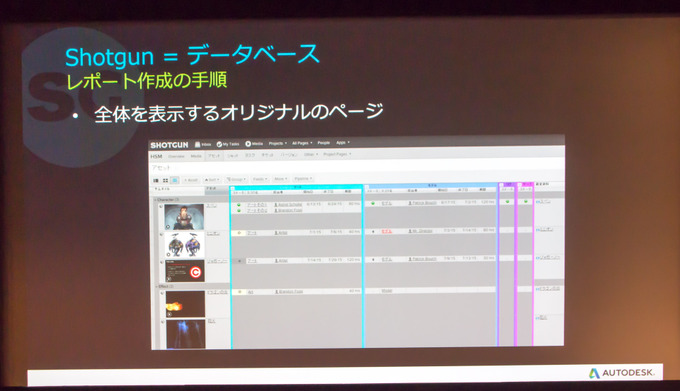Select the ショット tab
The image size is (680, 391).
tap(233, 156)
